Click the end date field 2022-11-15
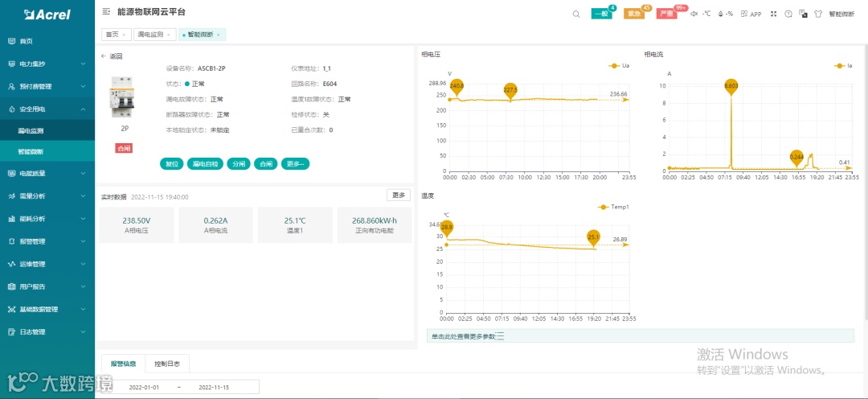Screen dimensions: 868x399 point(214,388)
